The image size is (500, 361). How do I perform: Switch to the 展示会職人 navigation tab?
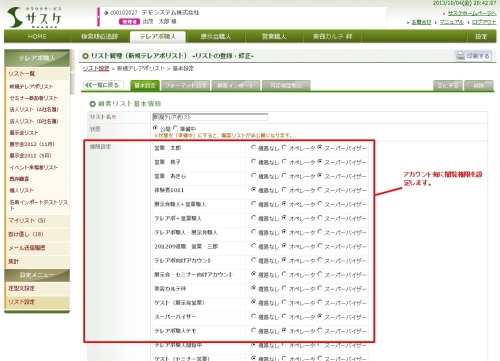pos(216,37)
